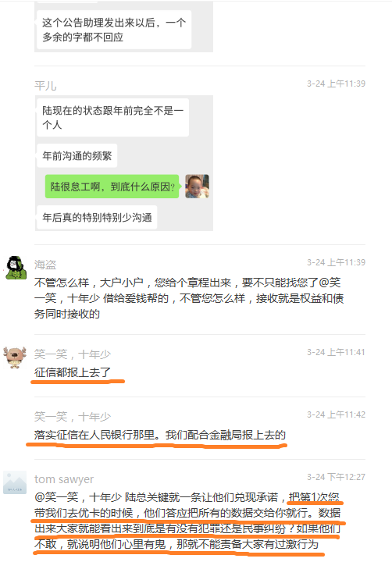
Task: Click tom sawyer's placeholder avatar image
Action: (x=15, y=482)
